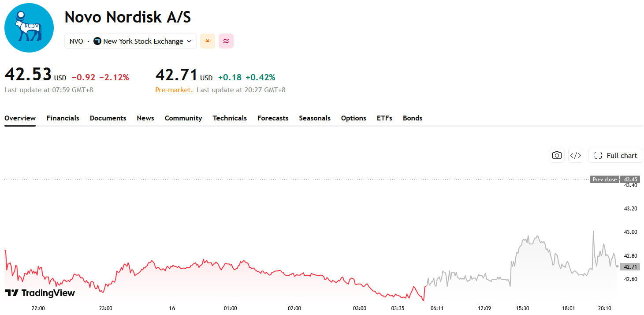Click the 03:00 time axis label

point(360,308)
